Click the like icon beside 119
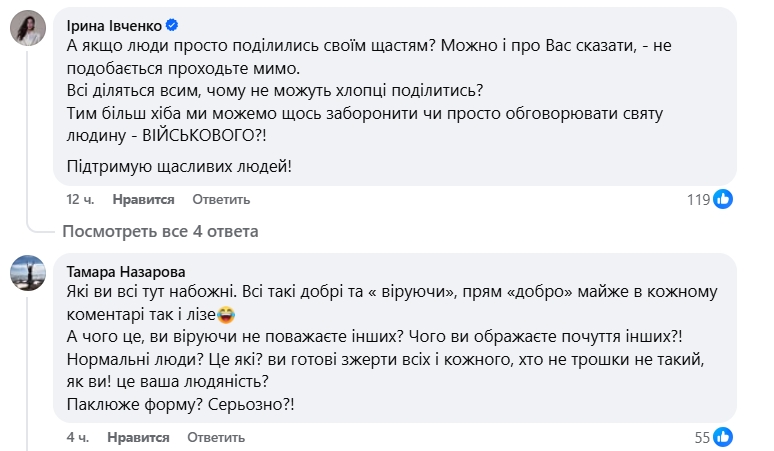The height and width of the screenshot is (451, 774). click(x=723, y=199)
